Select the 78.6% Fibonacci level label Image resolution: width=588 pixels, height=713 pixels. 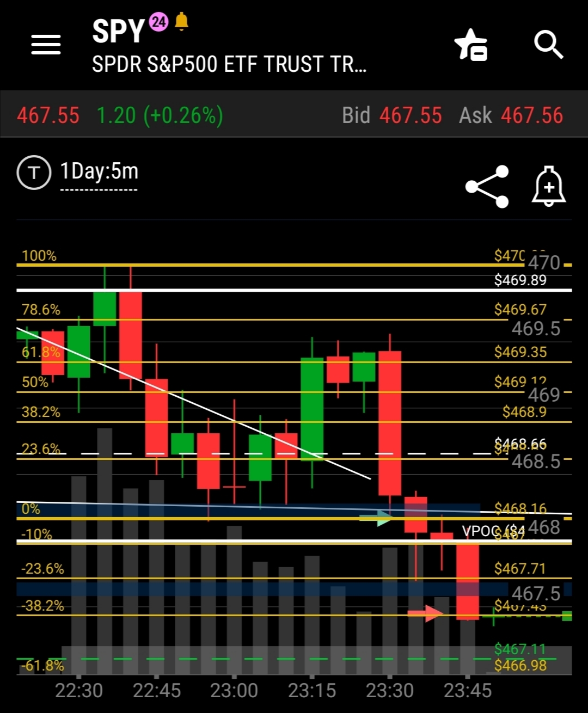(41, 310)
